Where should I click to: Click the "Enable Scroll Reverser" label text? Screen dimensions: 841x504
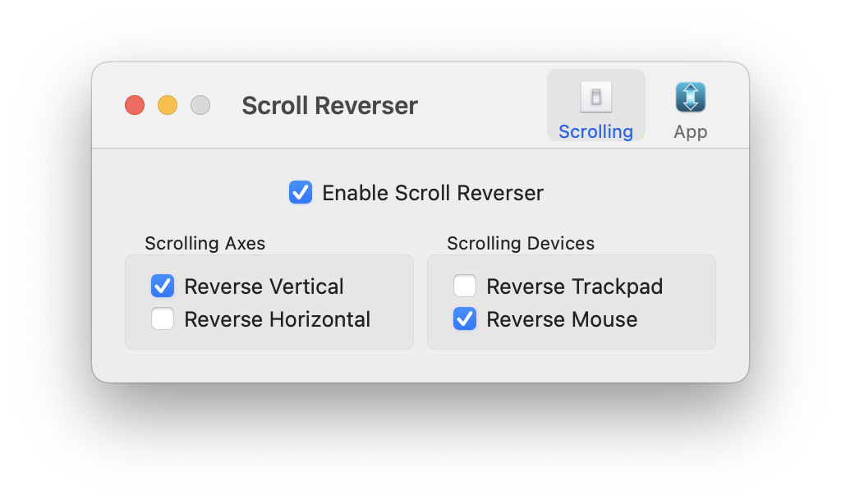(x=432, y=193)
